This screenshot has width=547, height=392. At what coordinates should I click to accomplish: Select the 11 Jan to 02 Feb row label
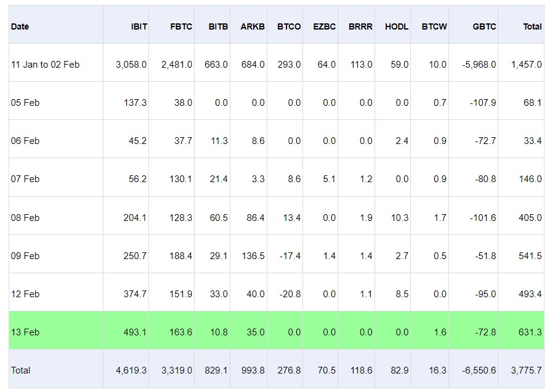(x=45, y=65)
